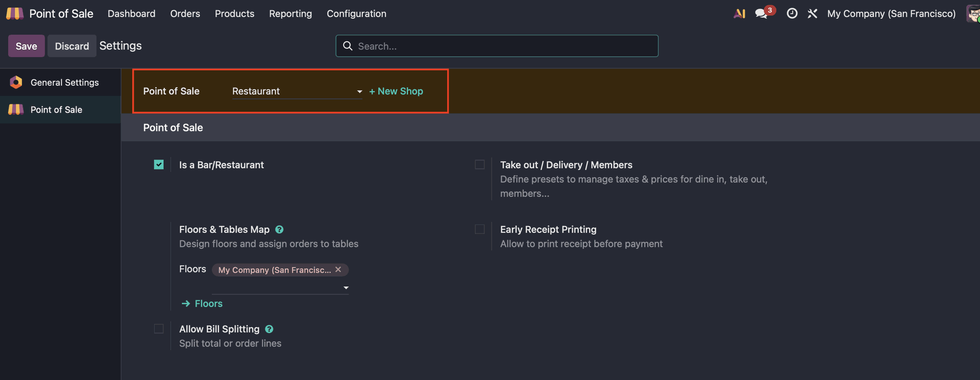Screen dimensions: 980x380
Task: Open the AI assistant icon in top bar
Action: (739, 14)
